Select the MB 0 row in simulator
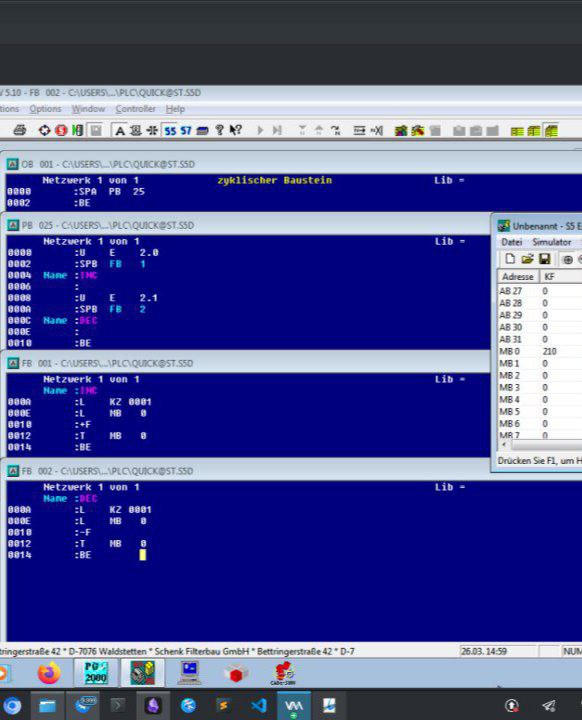The image size is (582, 720). coord(540,351)
